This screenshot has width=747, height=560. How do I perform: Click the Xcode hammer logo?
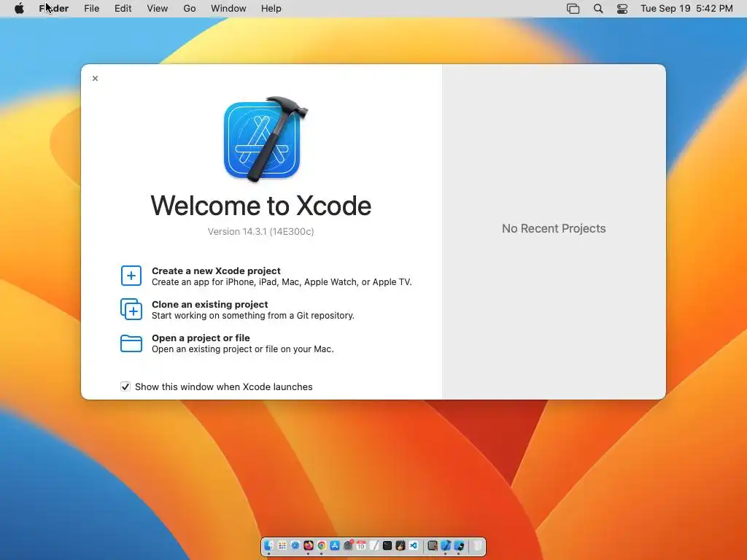point(265,139)
